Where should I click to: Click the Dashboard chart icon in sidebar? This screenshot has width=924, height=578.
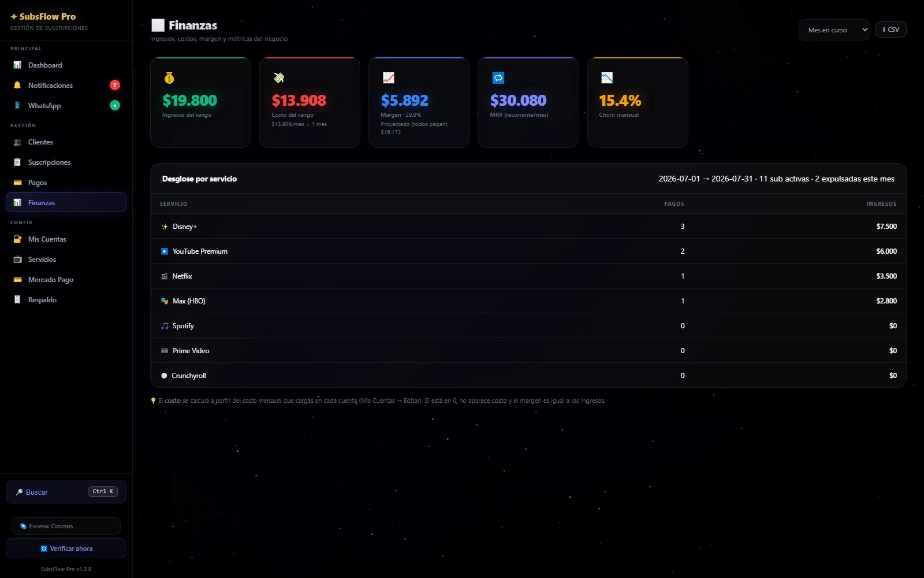coord(17,65)
